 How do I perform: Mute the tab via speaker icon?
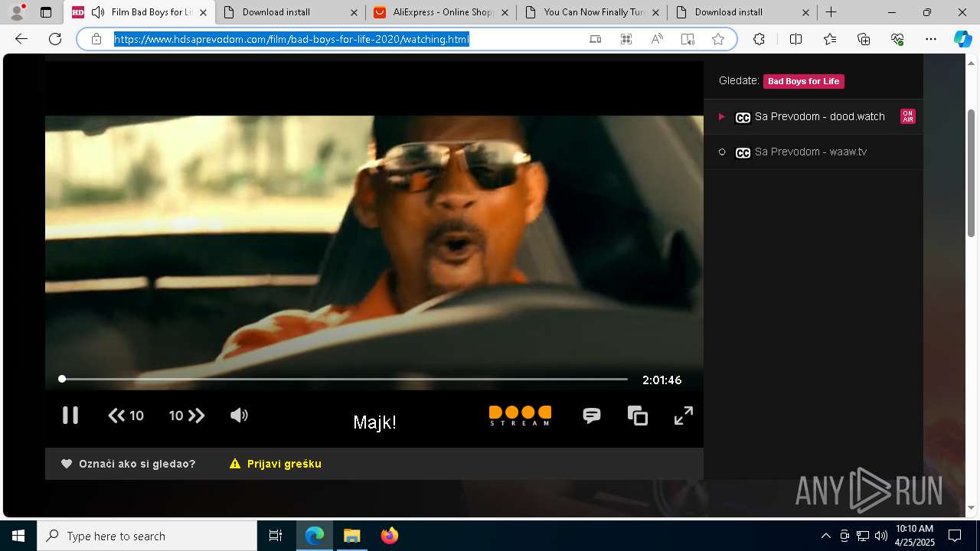[x=98, y=12]
